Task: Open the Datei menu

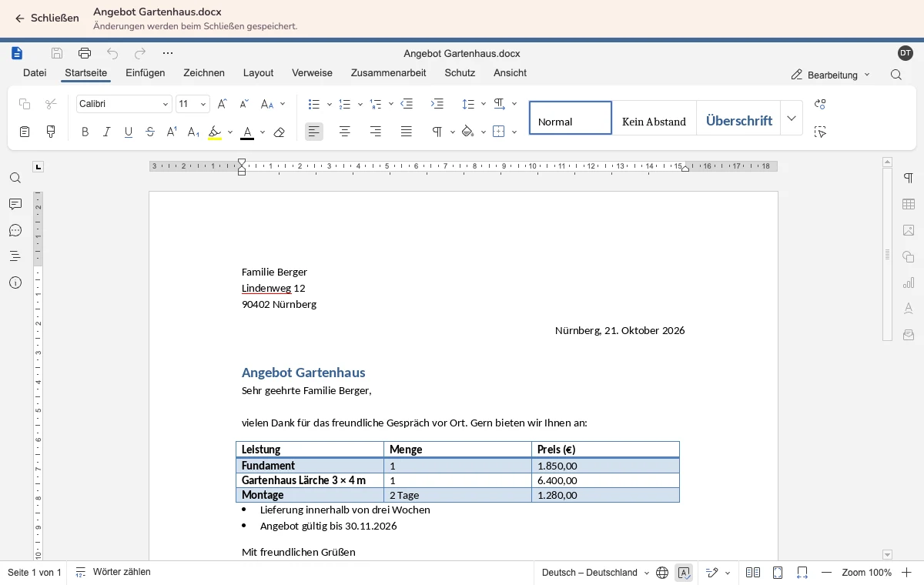Action: click(x=35, y=73)
